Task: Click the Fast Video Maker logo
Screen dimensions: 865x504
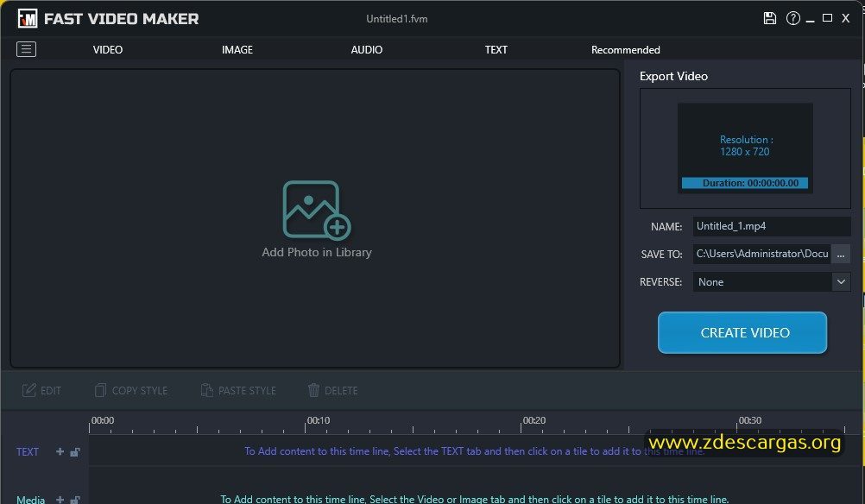Action: (28, 19)
